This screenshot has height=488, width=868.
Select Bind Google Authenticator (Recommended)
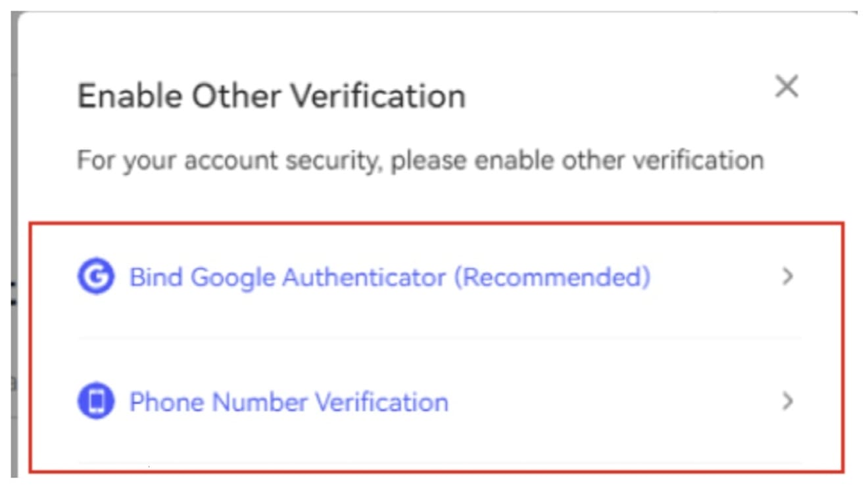click(389, 277)
